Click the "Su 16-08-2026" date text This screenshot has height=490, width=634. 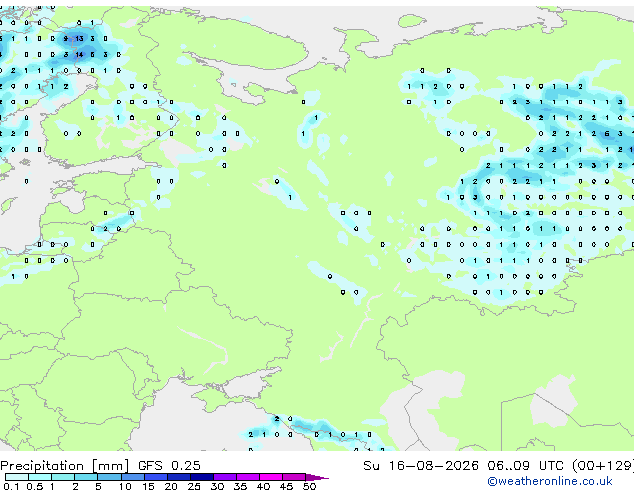[421, 466]
